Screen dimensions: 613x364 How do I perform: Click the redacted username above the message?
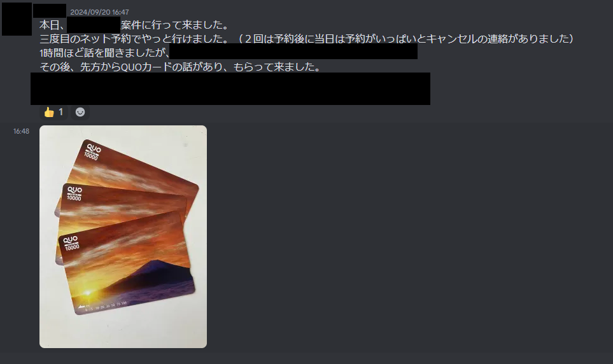coord(49,11)
